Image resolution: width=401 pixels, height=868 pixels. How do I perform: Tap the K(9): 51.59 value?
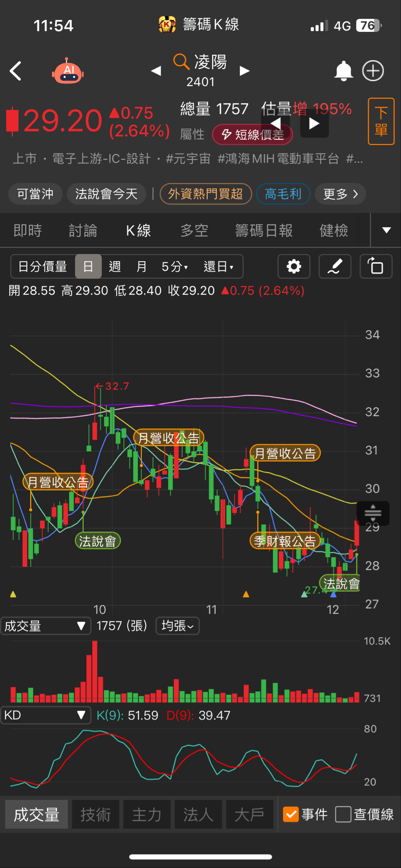[x=127, y=715]
